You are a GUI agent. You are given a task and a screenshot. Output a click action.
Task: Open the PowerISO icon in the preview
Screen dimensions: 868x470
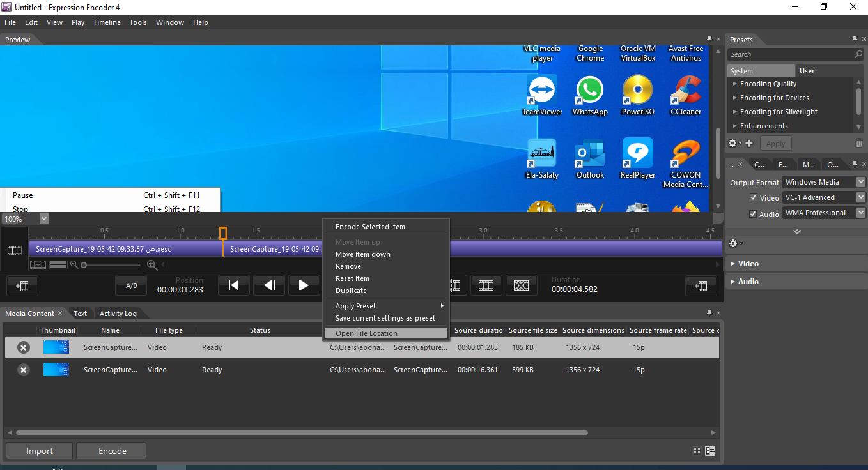click(x=637, y=96)
